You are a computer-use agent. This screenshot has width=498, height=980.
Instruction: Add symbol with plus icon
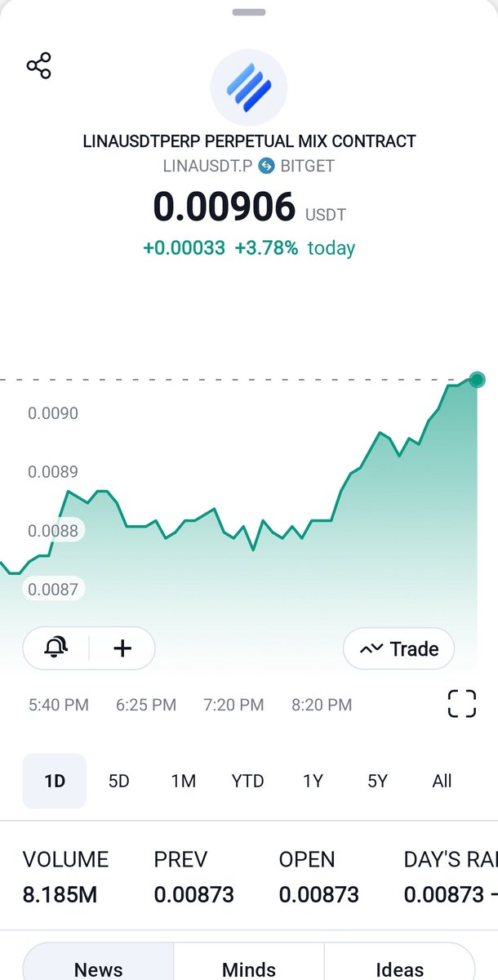click(122, 648)
